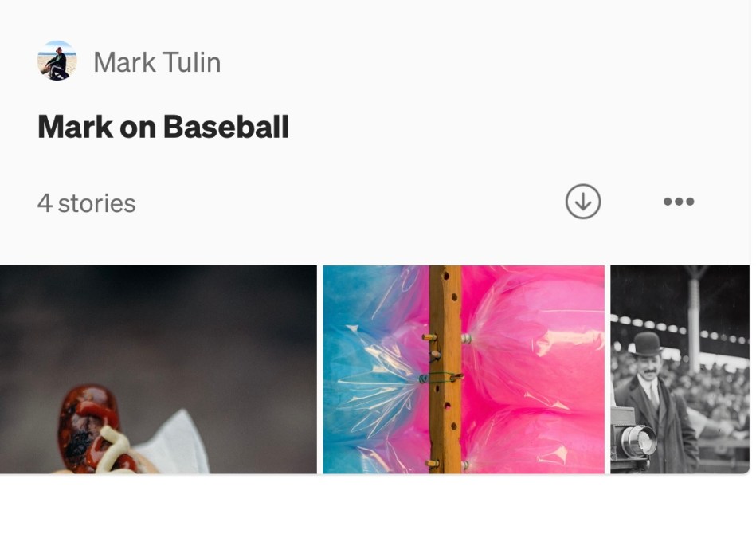This screenshot has width=756, height=538.
Task: Open the black-and-white photographer story thumbnail
Action: click(x=680, y=370)
